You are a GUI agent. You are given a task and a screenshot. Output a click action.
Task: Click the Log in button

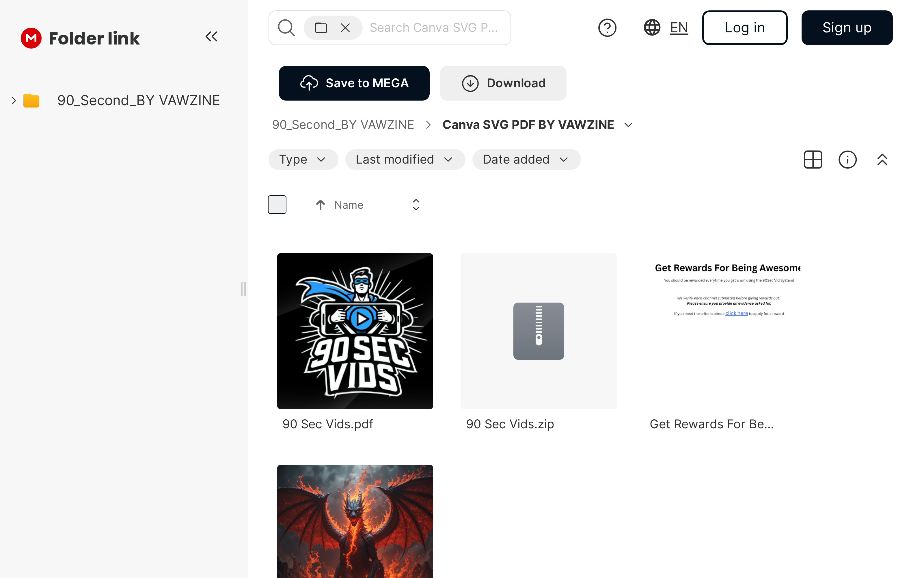coord(745,27)
